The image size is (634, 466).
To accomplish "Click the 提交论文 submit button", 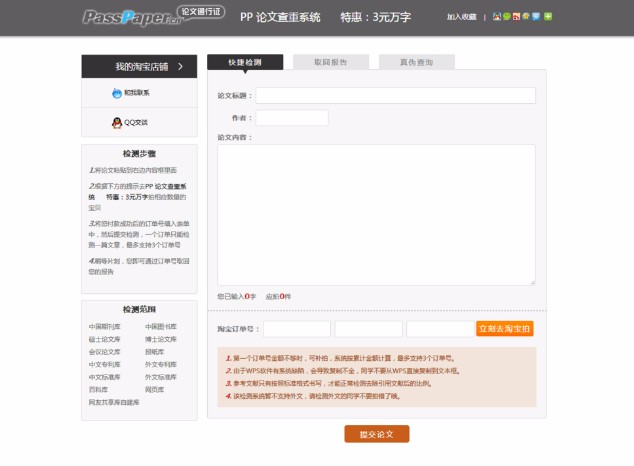I will pos(376,434).
